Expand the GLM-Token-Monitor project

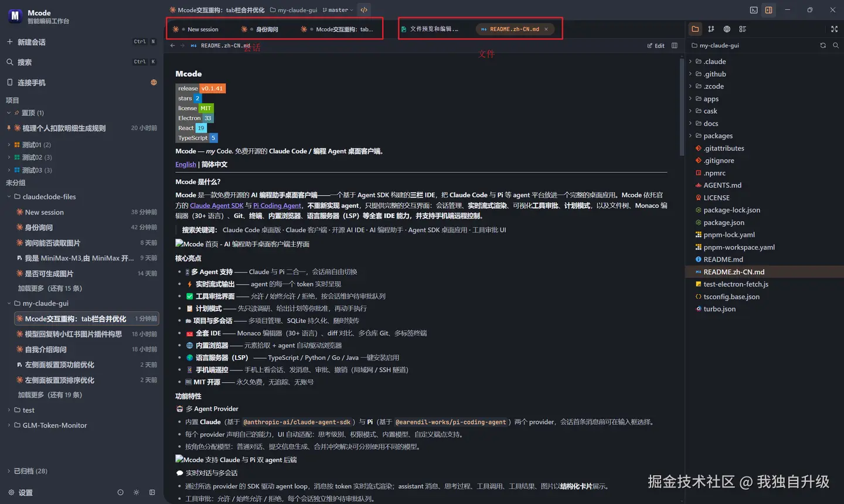9,425
